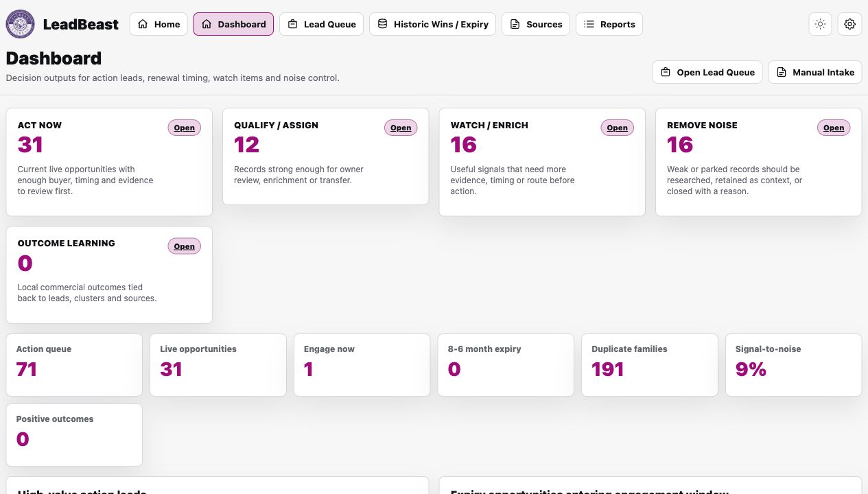868x494 pixels.
Task: Toggle light/dark theme sun icon
Action: (820, 24)
